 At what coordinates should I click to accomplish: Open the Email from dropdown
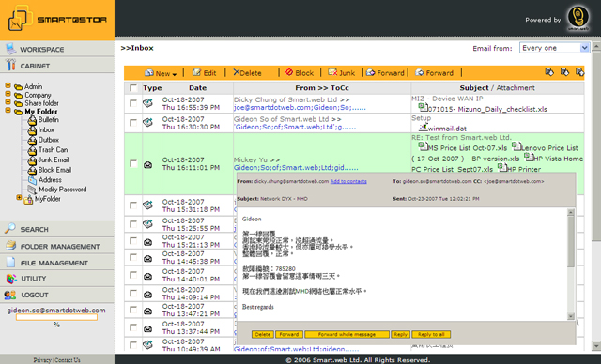[554, 48]
